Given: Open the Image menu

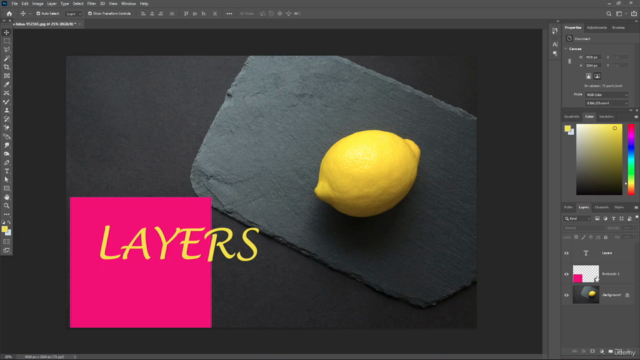Looking at the screenshot, I should (38, 4).
